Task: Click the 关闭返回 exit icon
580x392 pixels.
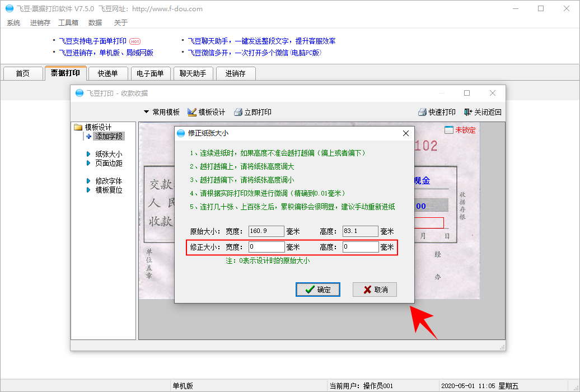Action: coord(468,112)
